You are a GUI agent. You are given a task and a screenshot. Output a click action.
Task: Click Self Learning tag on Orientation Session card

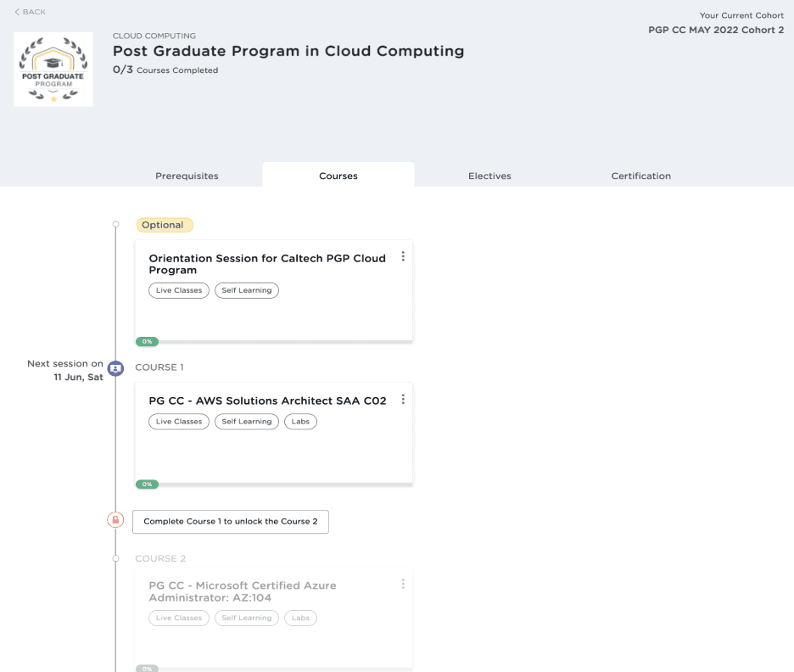click(x=247, y=290)
